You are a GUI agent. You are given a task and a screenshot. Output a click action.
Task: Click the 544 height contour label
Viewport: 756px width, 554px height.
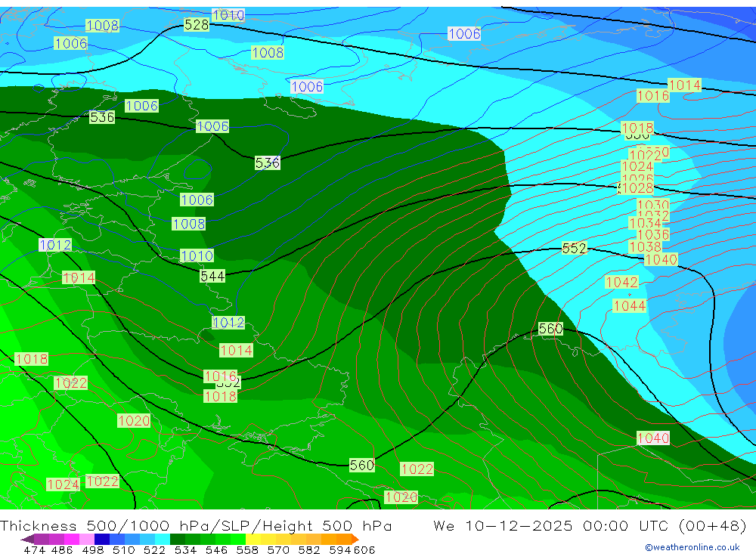pos(212,276)
